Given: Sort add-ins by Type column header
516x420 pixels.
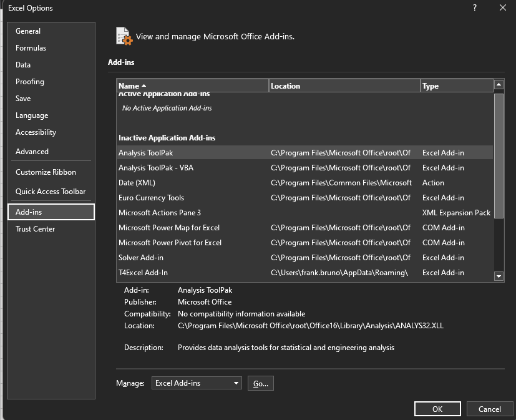Looking at the screenshot, I should 456,86.
